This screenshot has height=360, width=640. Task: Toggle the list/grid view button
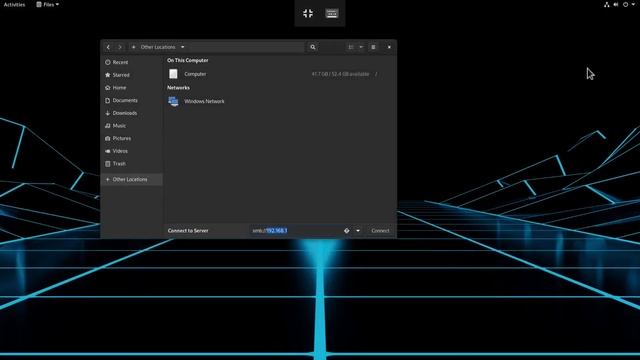351,47
